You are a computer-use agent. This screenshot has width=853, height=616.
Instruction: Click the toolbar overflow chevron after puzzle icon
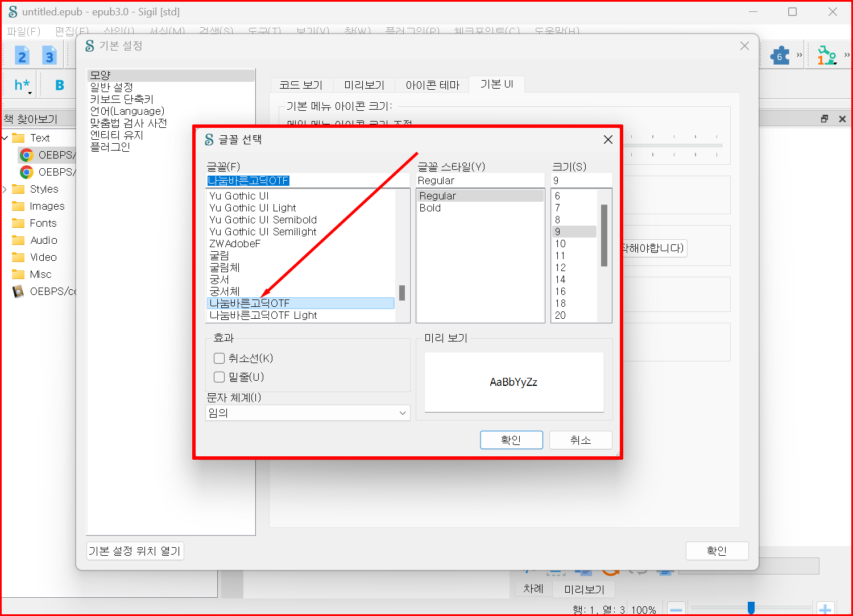(x=799, y=55)
